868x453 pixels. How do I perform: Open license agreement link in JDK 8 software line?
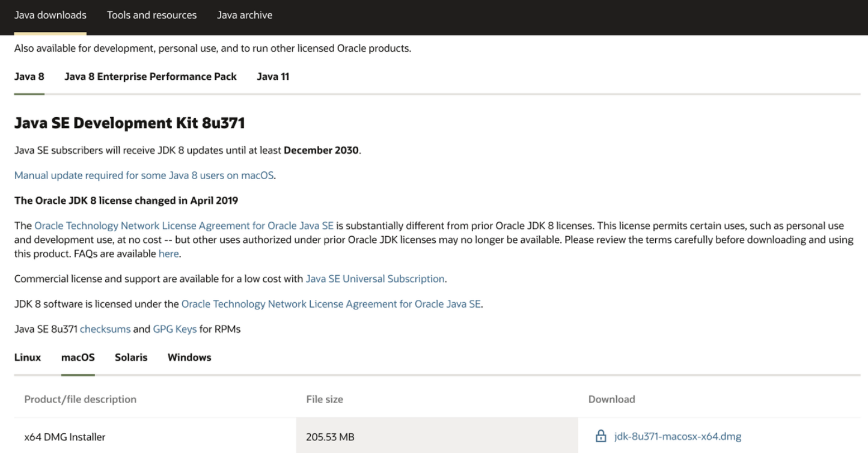point(331,304)
